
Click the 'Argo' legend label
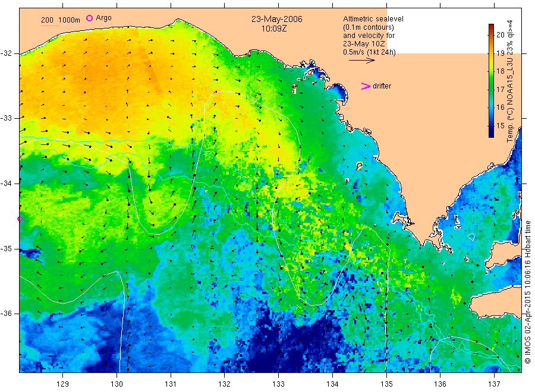click(103, 18)
